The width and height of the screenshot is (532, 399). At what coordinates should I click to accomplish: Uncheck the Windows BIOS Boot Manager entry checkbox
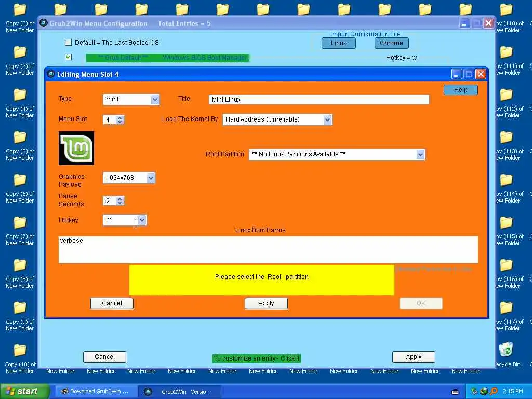(x=68, y=57)
